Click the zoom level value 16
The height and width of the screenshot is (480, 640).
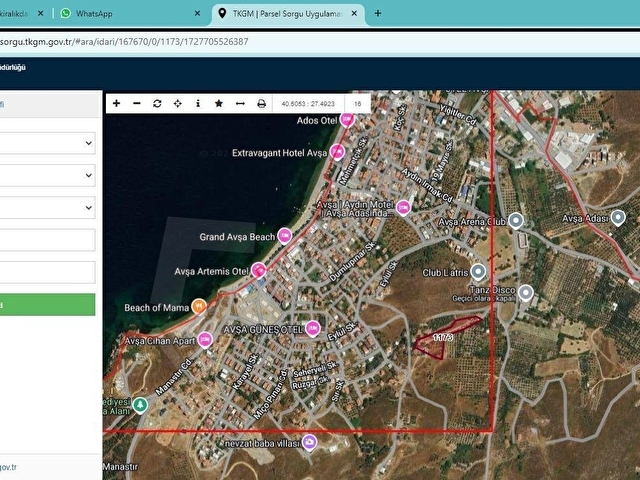coord(358,104)
